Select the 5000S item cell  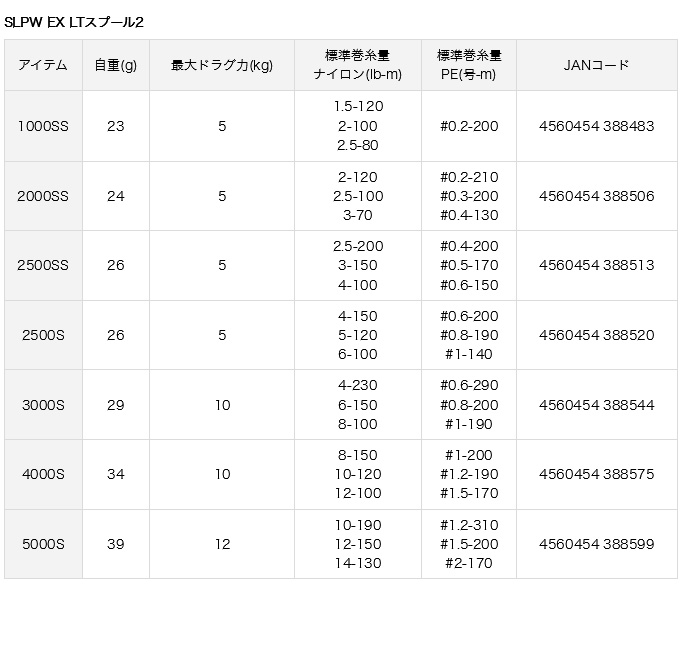coord(43,544)
